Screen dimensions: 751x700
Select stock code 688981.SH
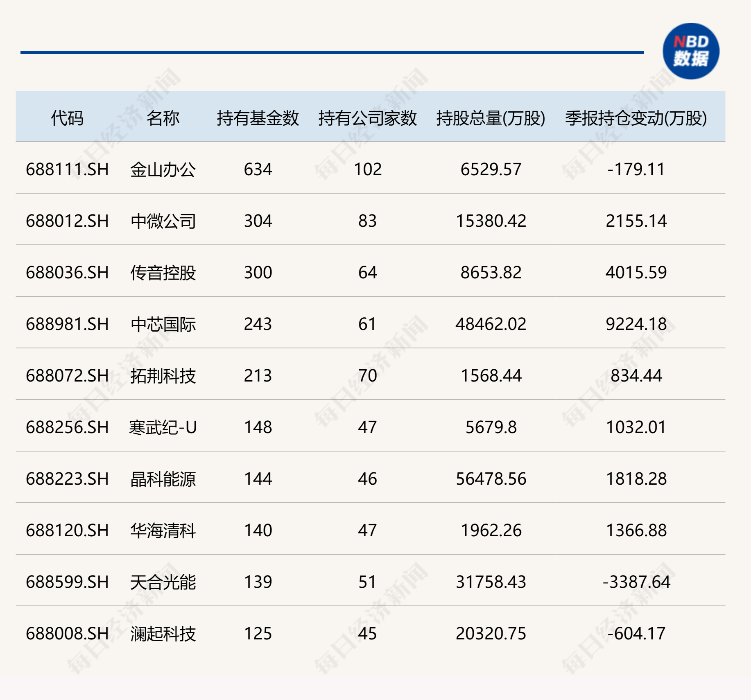click(x=67, y=324)
